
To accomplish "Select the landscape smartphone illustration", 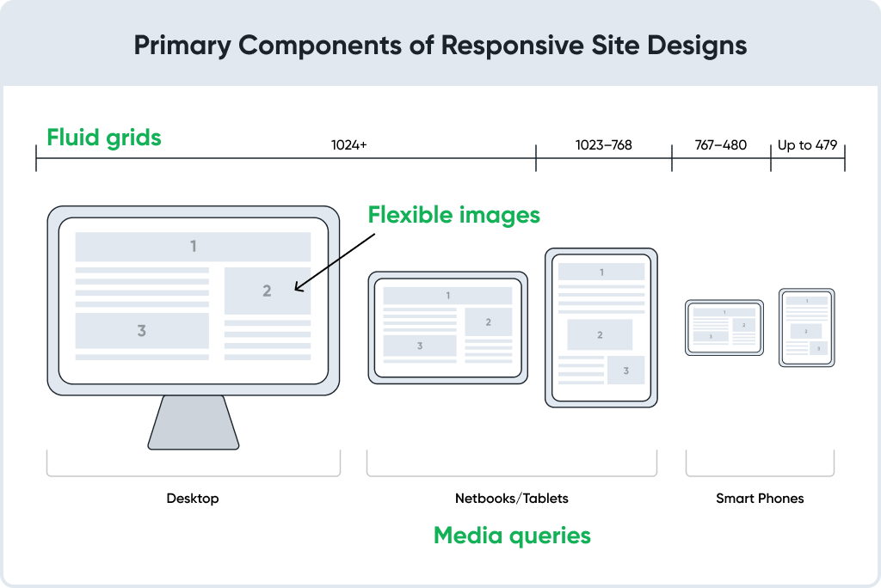I will [x=724, y=328].
